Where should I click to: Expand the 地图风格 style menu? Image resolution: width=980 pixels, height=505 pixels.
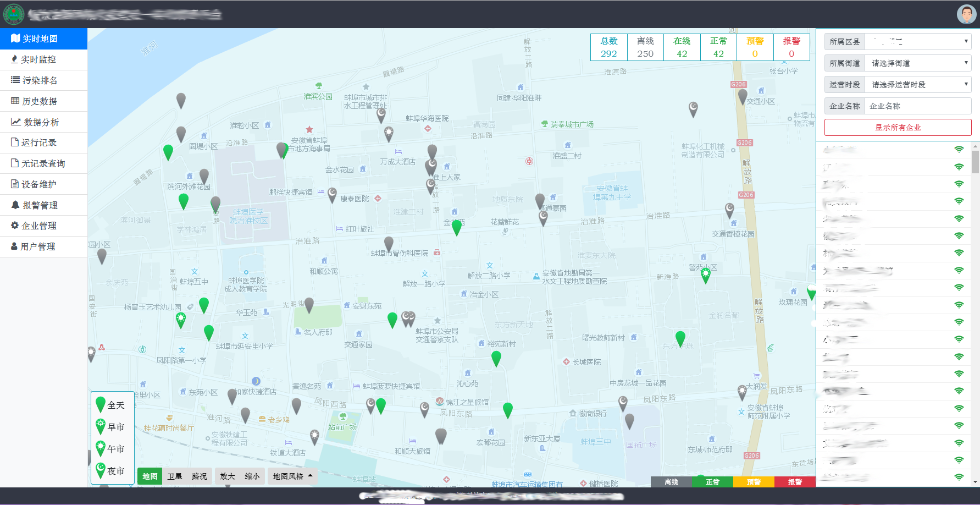click(292, 476)
